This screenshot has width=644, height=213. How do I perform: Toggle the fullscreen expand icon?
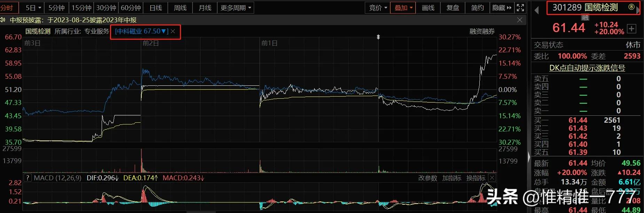coord(520,8)
